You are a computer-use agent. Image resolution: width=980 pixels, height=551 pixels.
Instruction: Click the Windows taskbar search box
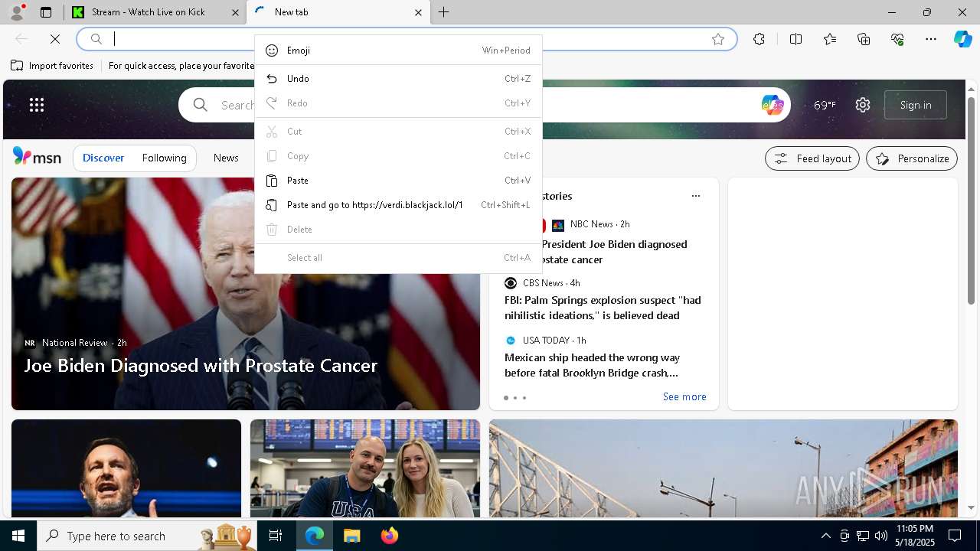click(x=148, y=536)
